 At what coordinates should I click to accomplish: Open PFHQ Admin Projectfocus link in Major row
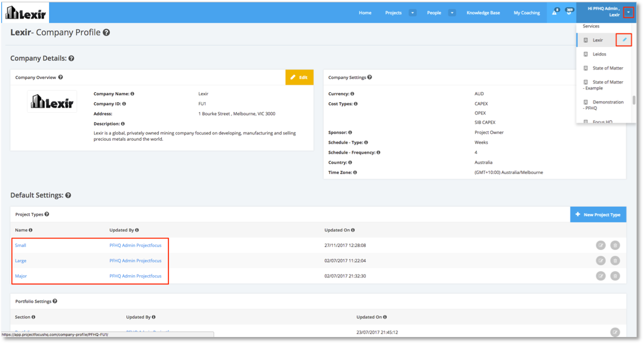click(x=135, y=276)
